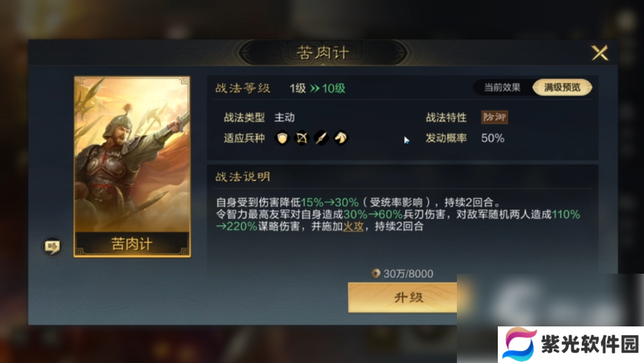Click the 苦肉计 dialog title banner
Image resolution: width=644 pixels, height=363 pixels.
click(323, 53)
